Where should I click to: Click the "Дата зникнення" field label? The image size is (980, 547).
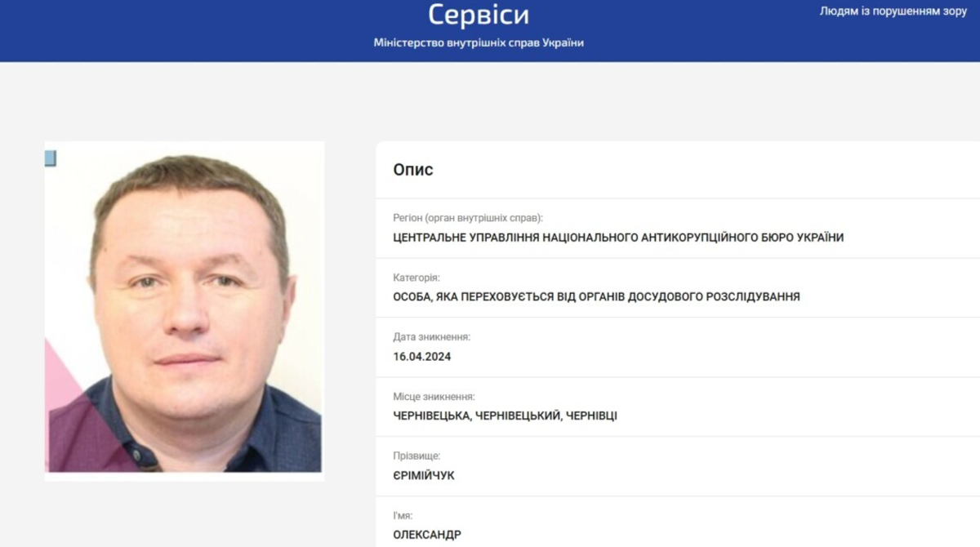click(432, 337)
